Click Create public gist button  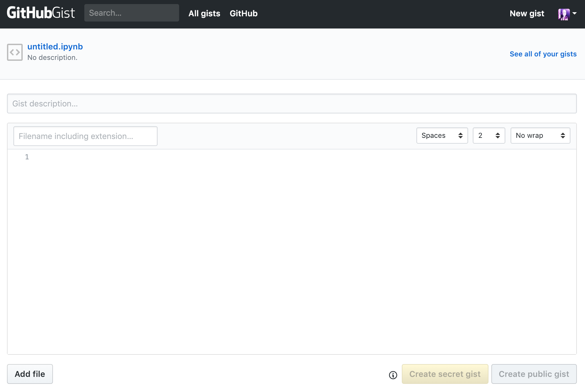pyautogui.click(x=534, y=374)
